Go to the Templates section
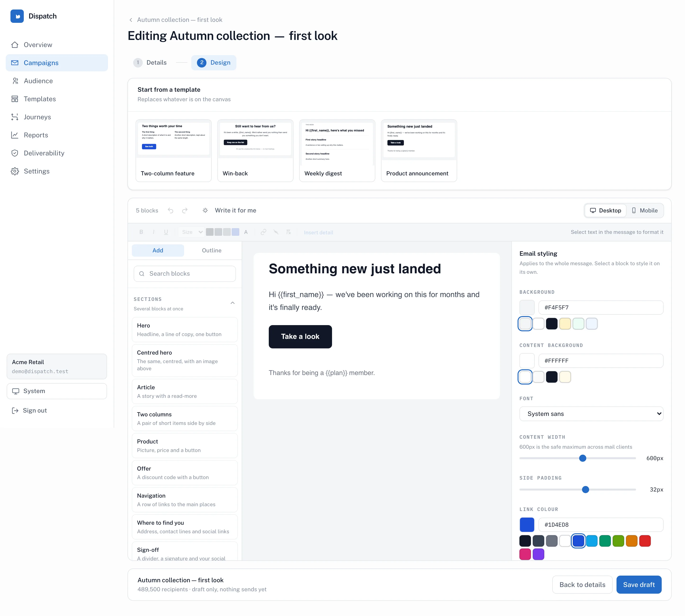 [x=57, y=99]
